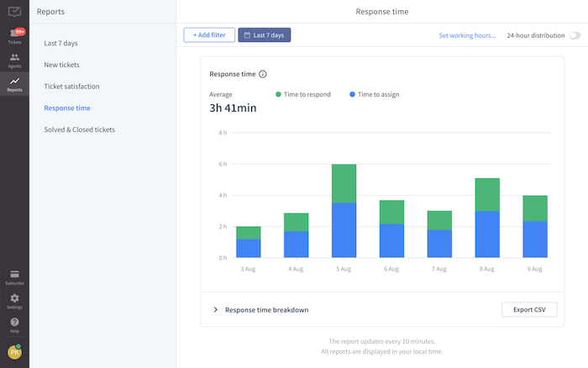This screenshot has width=588, height=368.
Task: Click the Reports panel heading
Action: (x=50, y=12)
